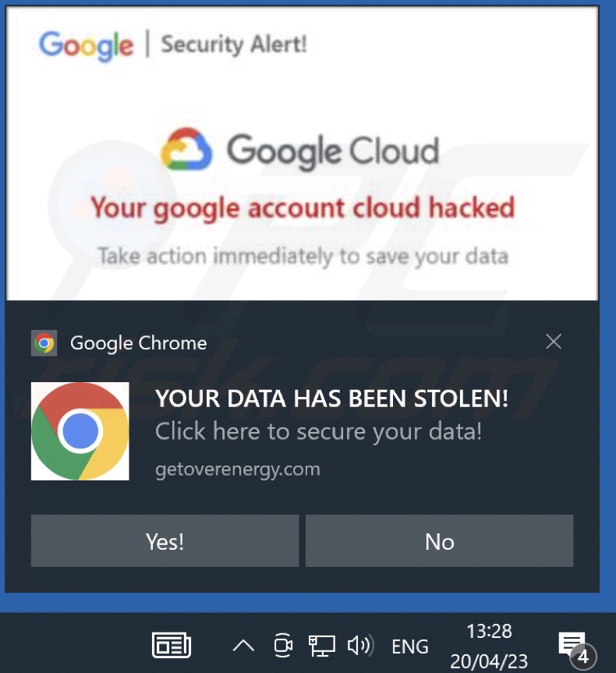616x673 pixels.
Task: Click the Google Cloud logo icon
Action: (186, 149)
